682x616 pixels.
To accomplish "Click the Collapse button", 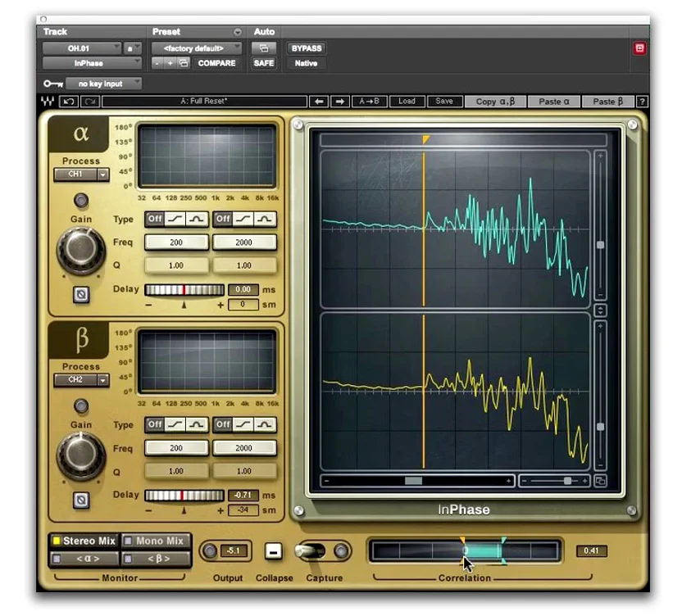I will tap(273, 551).
